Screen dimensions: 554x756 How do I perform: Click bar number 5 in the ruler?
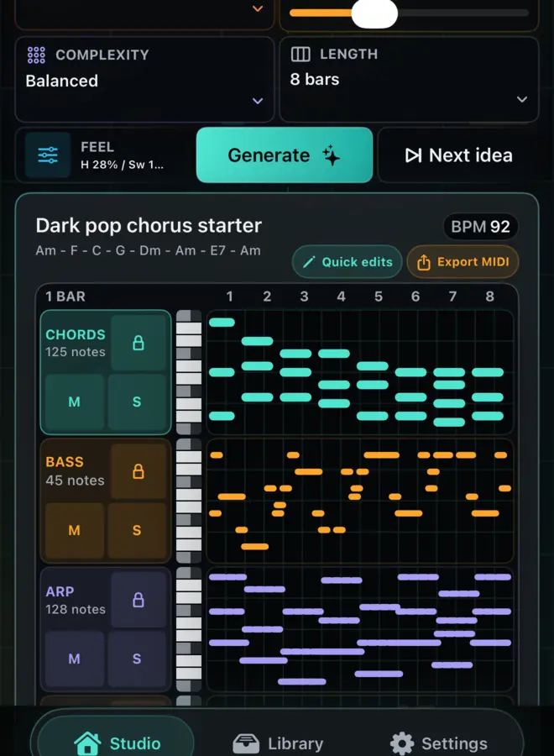tap(379, 296)
